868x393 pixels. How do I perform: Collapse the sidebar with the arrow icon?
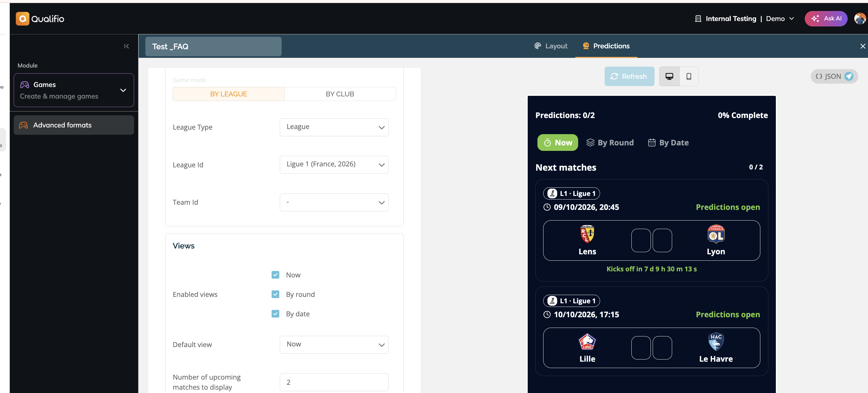(126, 46)
